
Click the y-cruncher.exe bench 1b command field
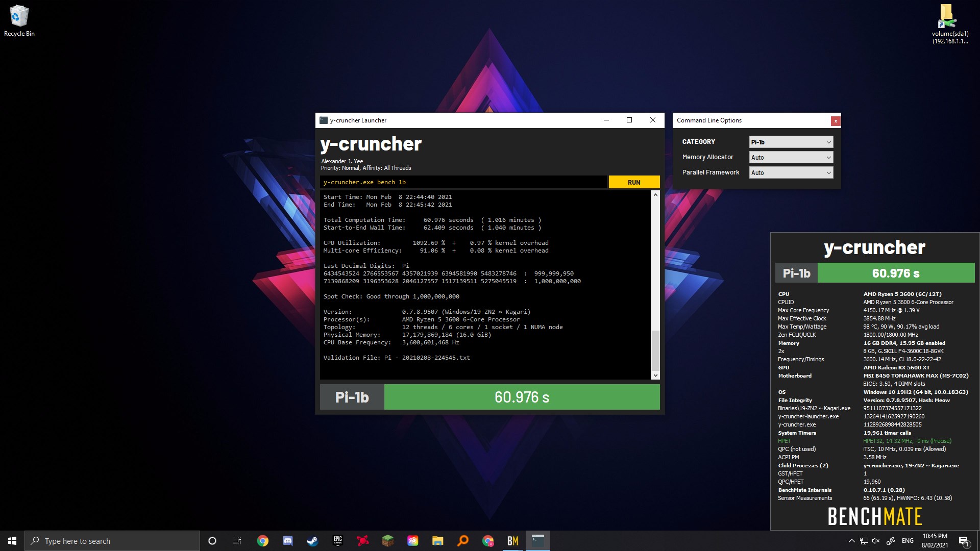(x=463, y=182)
